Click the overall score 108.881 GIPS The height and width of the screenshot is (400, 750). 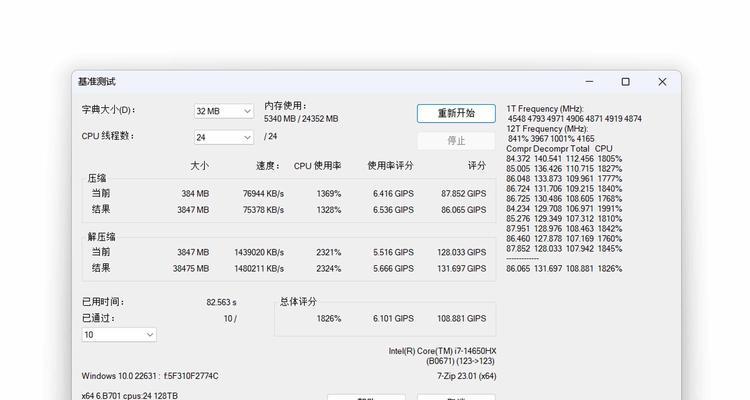462,319
